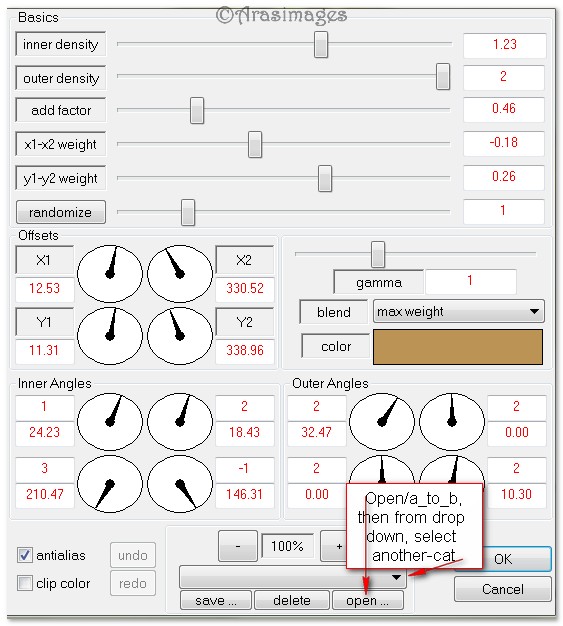Click the inner density value field
The image size is (563, 626).
tap(505, 44)
